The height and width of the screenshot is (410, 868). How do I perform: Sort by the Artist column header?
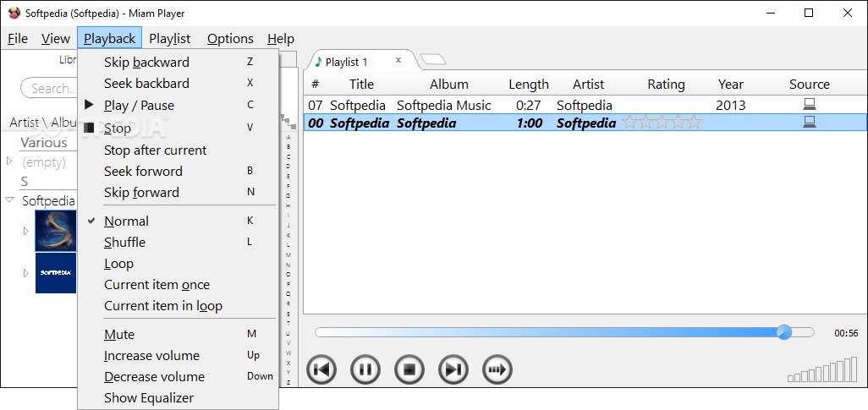pos(589,84)
